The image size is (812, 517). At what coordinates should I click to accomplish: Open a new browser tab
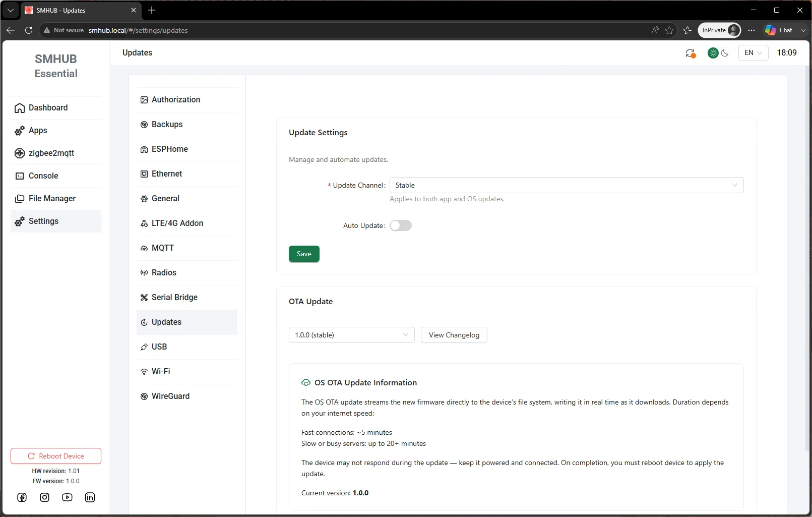coord(152,10)
